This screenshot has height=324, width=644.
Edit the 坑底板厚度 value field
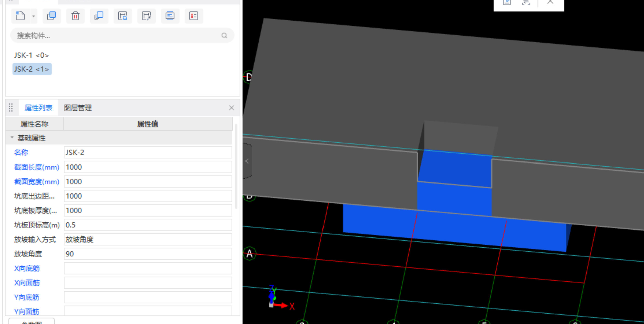148,210
